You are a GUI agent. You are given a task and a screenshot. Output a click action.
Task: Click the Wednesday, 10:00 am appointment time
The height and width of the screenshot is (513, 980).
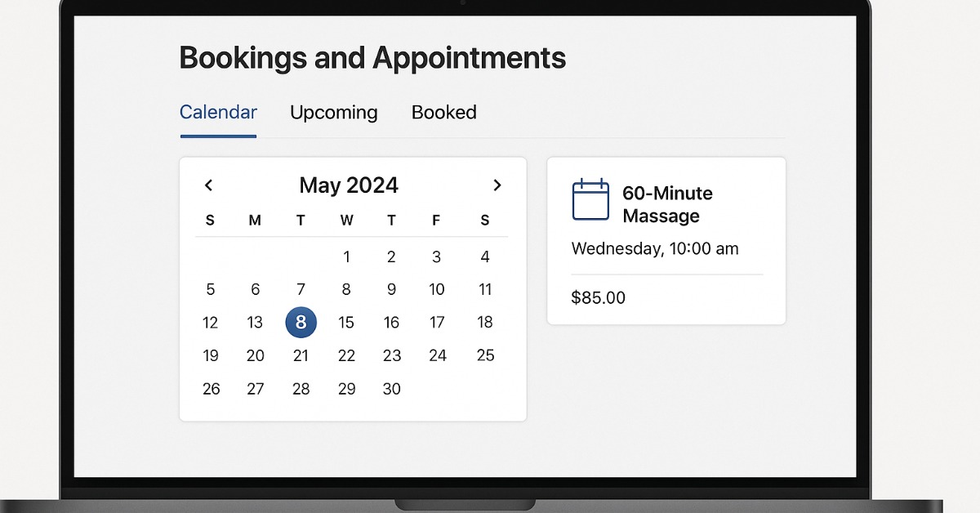click(x=655, y=248)
